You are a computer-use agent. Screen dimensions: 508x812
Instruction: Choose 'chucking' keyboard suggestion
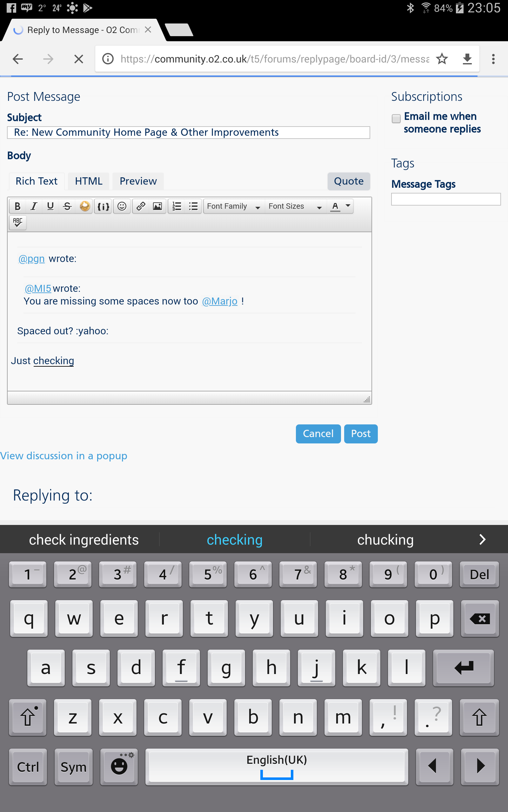385,540
